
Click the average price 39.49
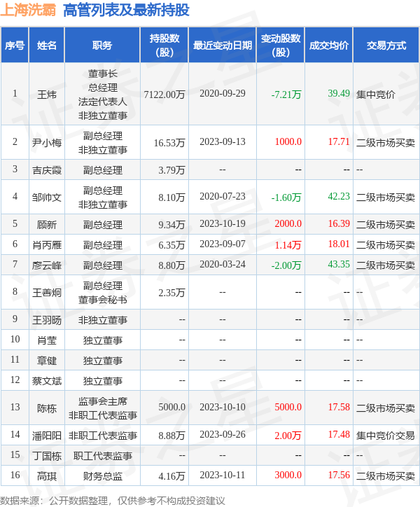[339, 93]
